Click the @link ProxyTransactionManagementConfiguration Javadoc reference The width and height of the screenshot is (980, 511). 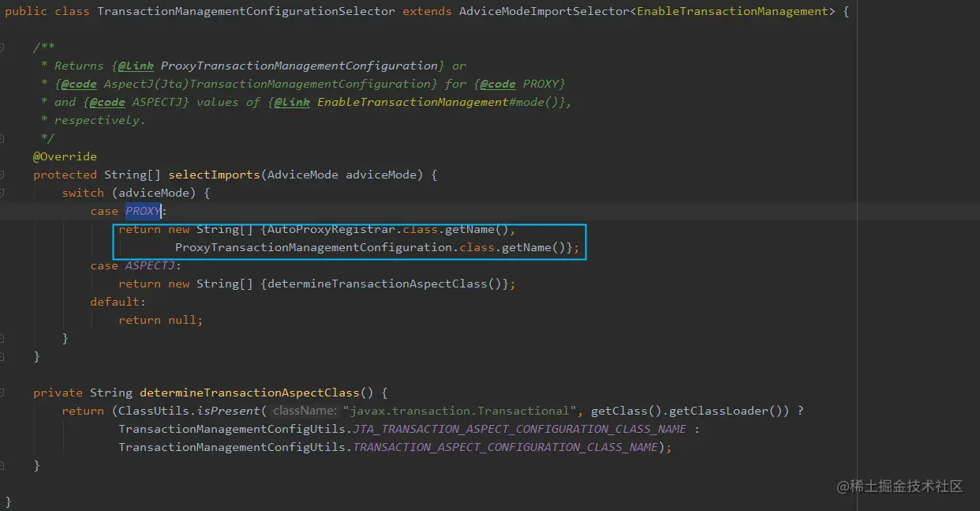[x=278, y=66]
